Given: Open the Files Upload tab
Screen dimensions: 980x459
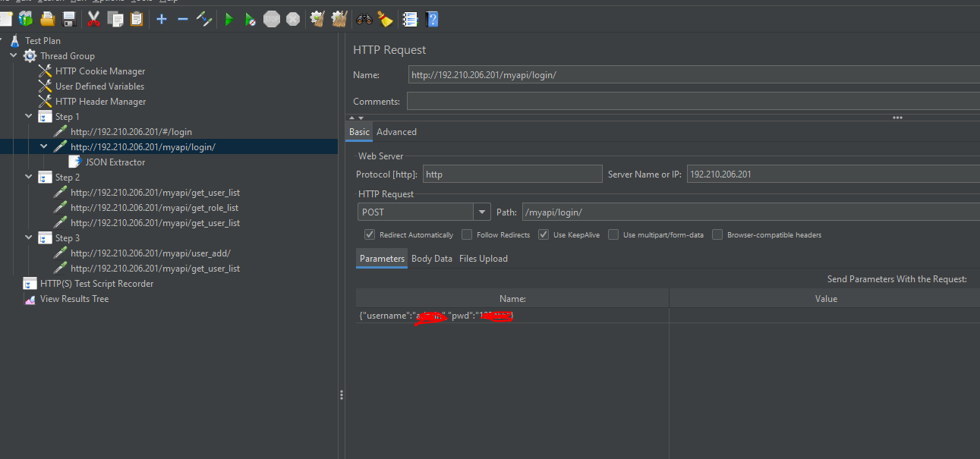Looking at the screenshot, I should (484, 259).
